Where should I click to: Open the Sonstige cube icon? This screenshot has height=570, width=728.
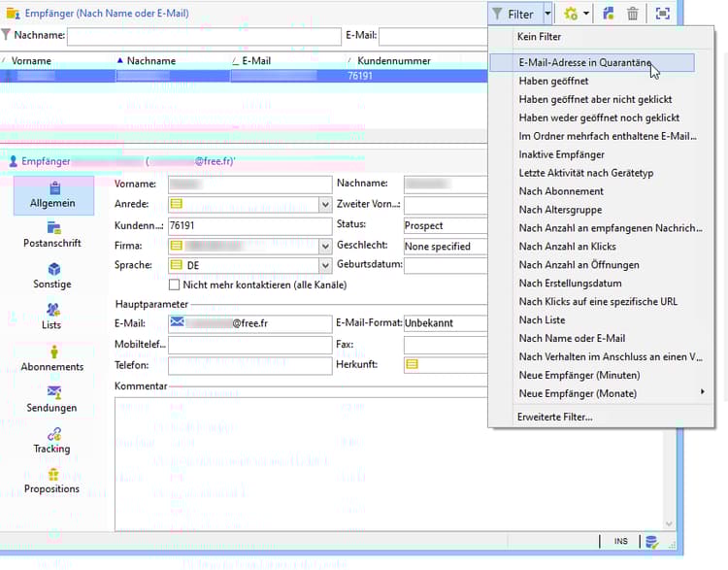coord(53,269)
